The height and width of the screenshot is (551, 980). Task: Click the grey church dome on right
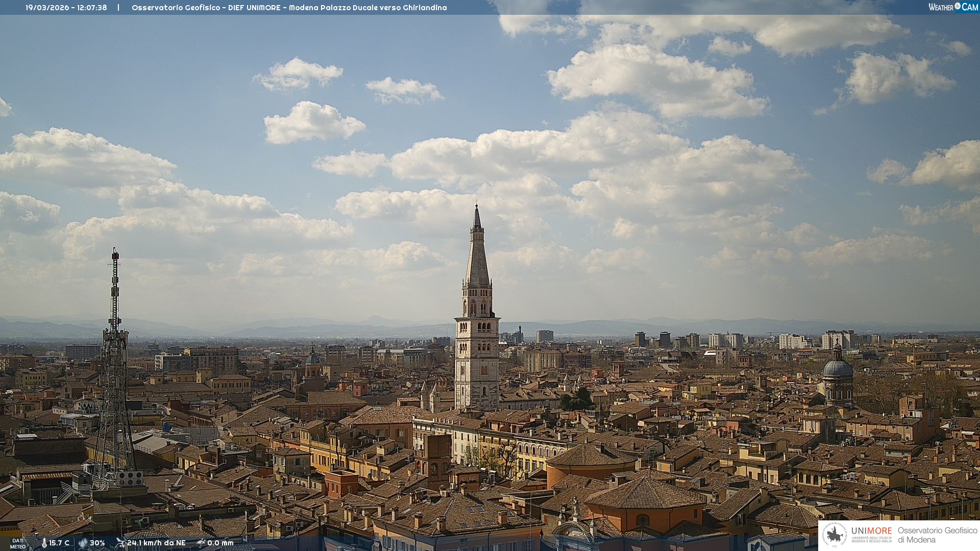[x=838, y=368]
